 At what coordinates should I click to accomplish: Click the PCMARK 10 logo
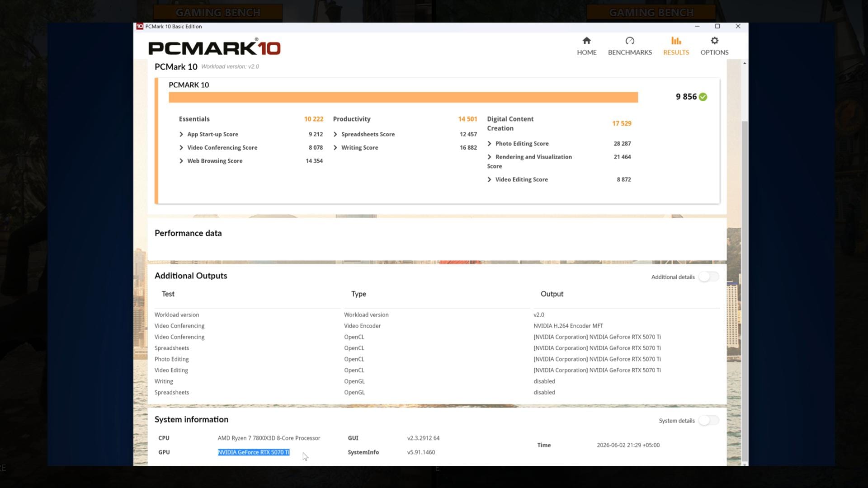(214, 47)
